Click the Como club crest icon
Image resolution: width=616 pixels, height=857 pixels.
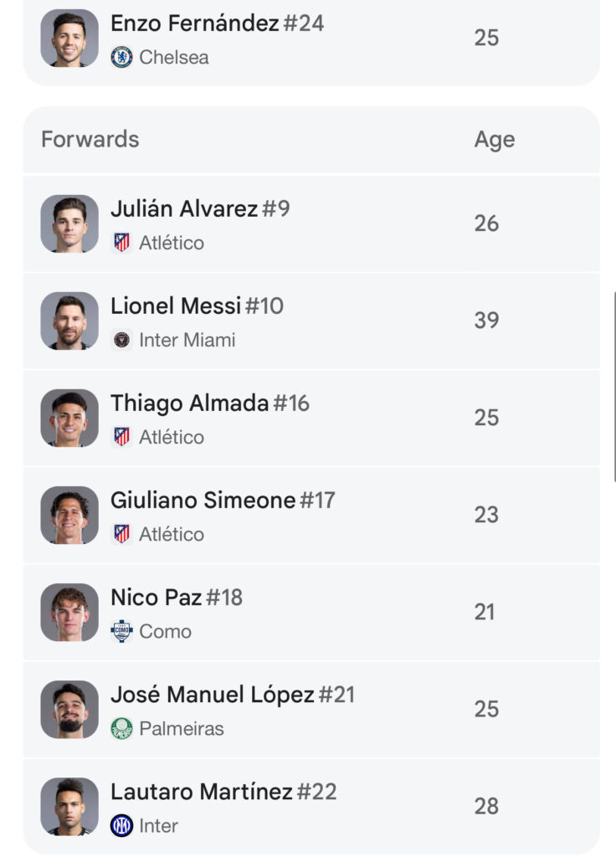click(x=121, y=631)
